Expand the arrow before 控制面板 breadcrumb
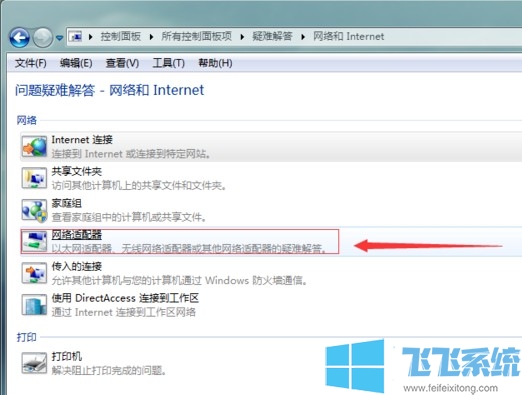Viewport: 522px width, 395px height. click(91, 36)
